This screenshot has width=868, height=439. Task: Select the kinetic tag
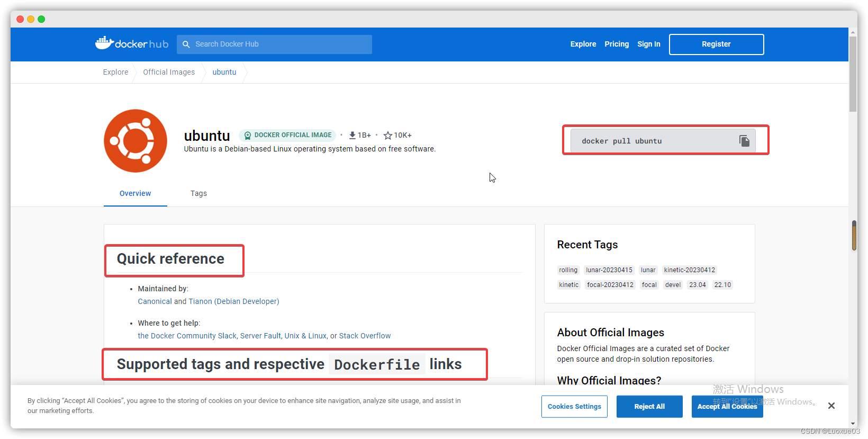click(569, 285)
